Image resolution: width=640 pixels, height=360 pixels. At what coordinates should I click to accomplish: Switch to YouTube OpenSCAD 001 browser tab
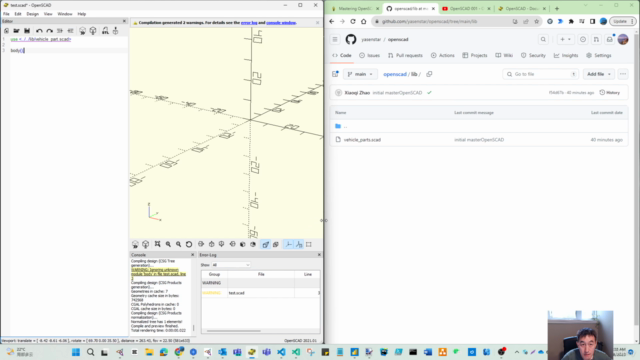(x=466, y=9)
